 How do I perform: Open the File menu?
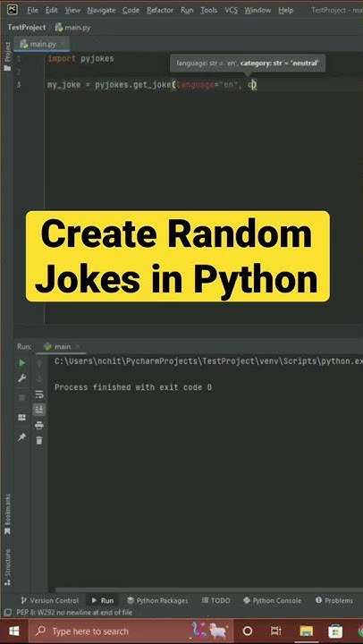tap(32, 10)
